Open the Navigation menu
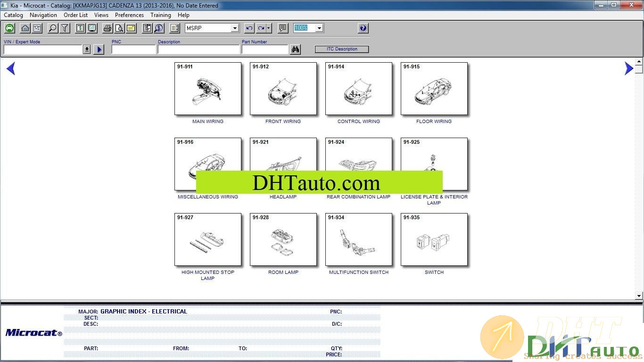The image size is (644, 362). tap(43, 15)
